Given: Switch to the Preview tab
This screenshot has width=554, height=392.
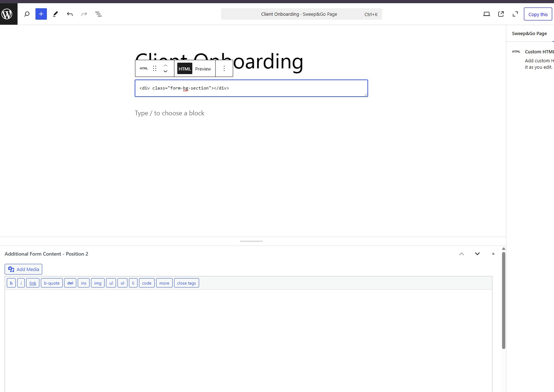Looking at the screenshot, I should pyautogui.click(x=203, y=69).
